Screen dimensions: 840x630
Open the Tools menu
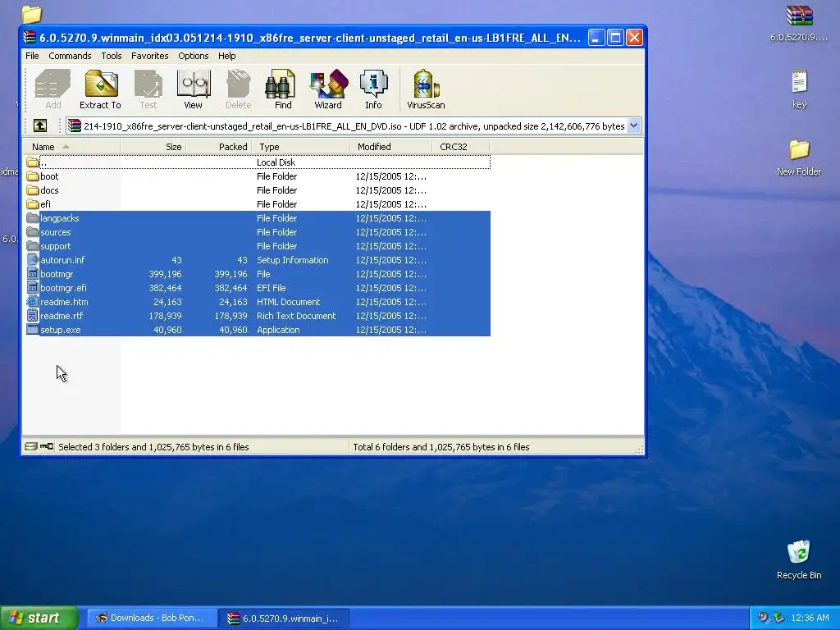coord(112,56)
